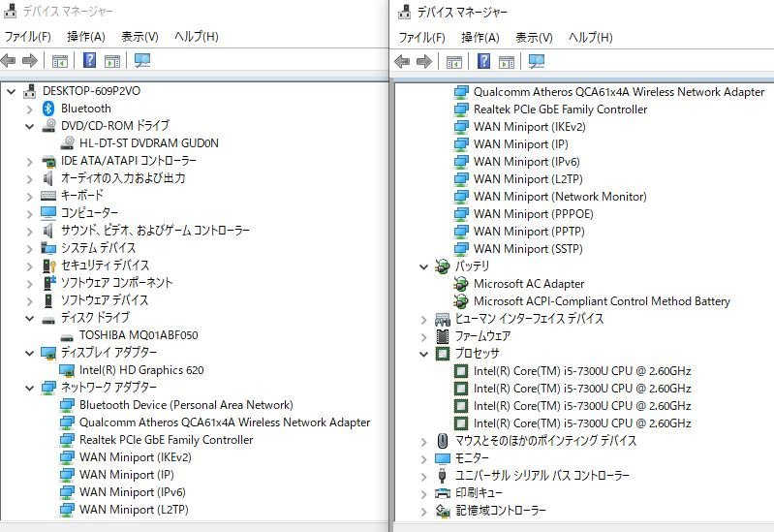Click the 印刷キュー printer icon
774x532 pixels.
point(443,493)
